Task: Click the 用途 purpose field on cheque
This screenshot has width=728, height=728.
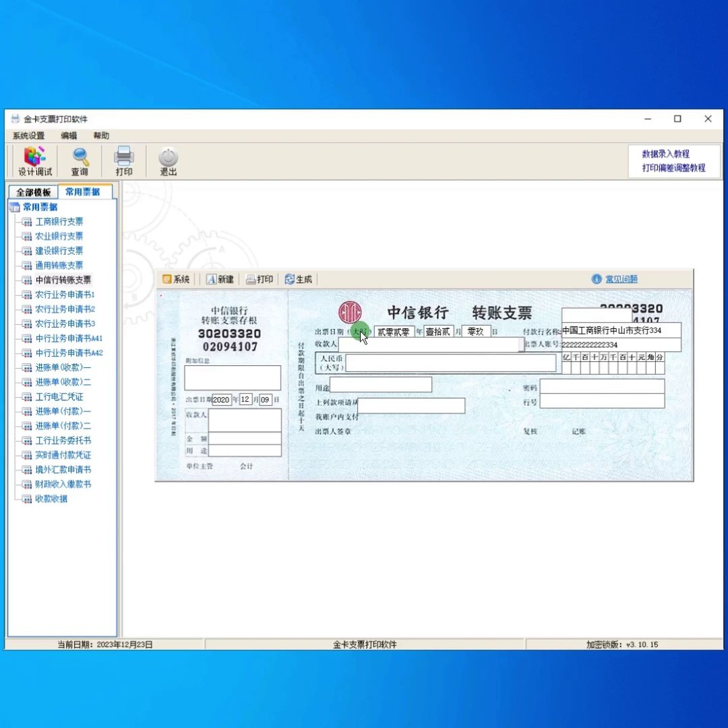Action: coord(381,384)
